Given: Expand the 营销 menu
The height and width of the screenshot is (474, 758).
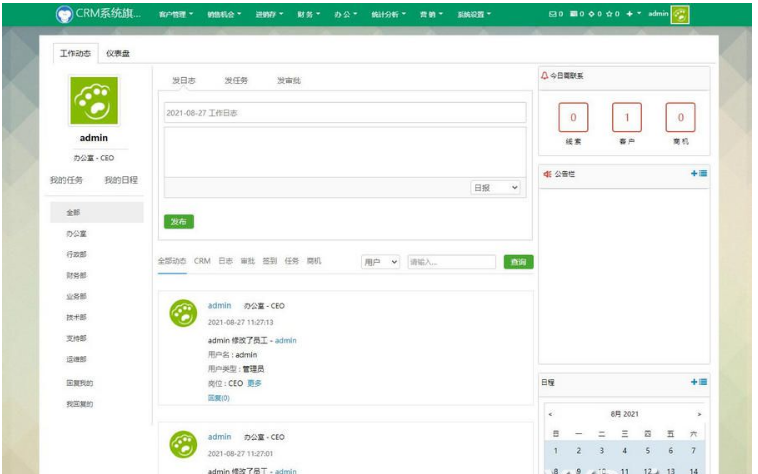Looking at the screenshot, I should (431, 14).
